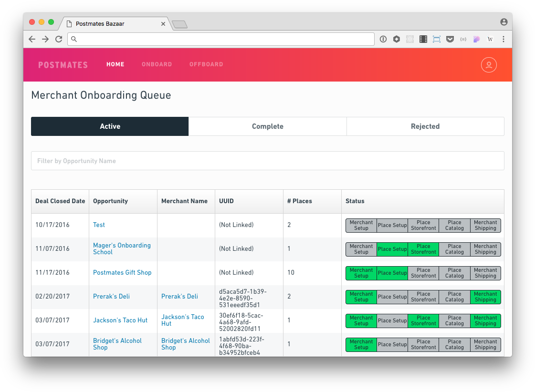Click the date 10/17/2016
535x392 pixels.
[52, 225]
